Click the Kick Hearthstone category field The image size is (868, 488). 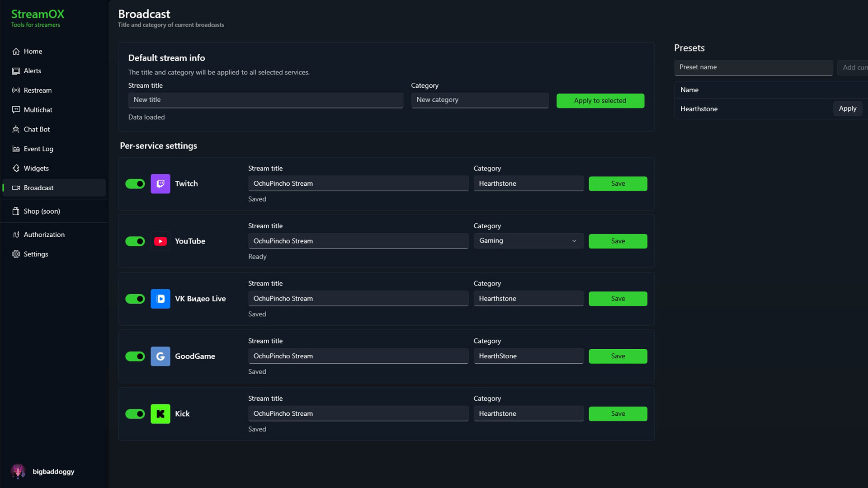pyautogui.click(x=528, y=413)
